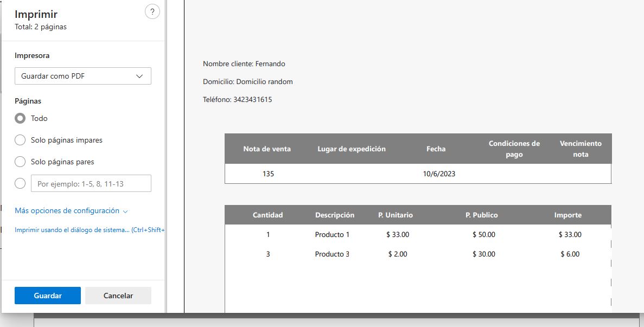Click the Descripción column header
This screenshot has height=327, width=644.
pyautogui.click(x=334, y=215)
